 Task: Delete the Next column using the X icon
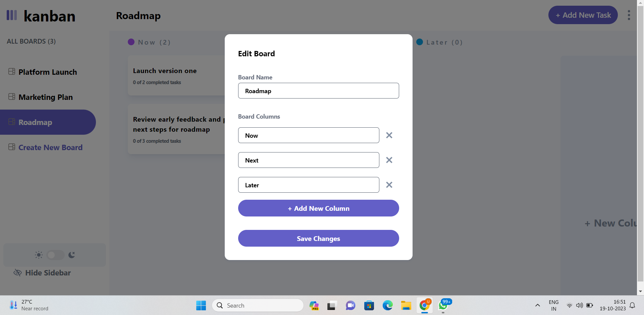tap(389, 160)
